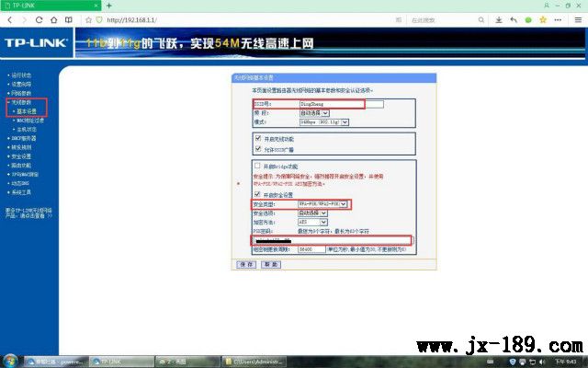Viewport: 588px width, 368px height.
Task: Open the 加密方法 AES dropdown
Action: coord(312,222)
